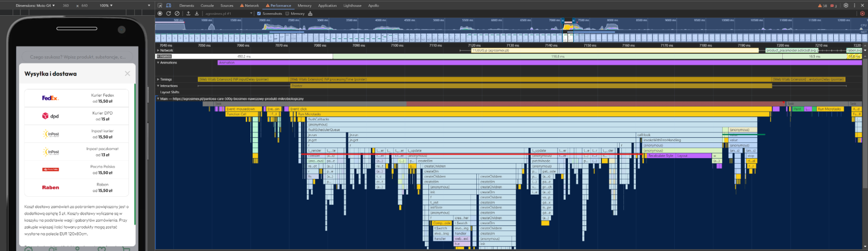The image size is (868, 251).
Task: Load a saved profile via upload icon
Action: pos(188,13)
